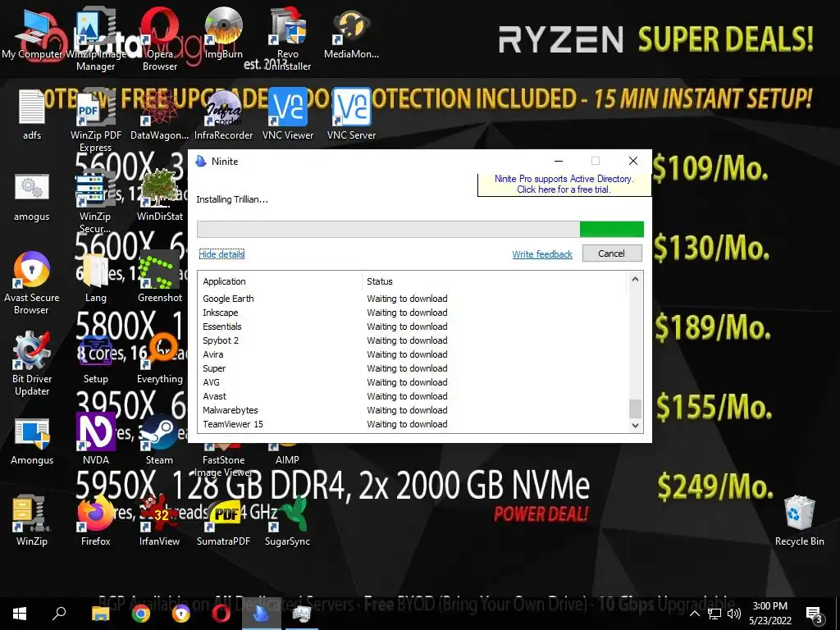The height and width of the screenshot is (630, 840).
Task: Open Opera from the taskbar
Action: tap(221, 614)
